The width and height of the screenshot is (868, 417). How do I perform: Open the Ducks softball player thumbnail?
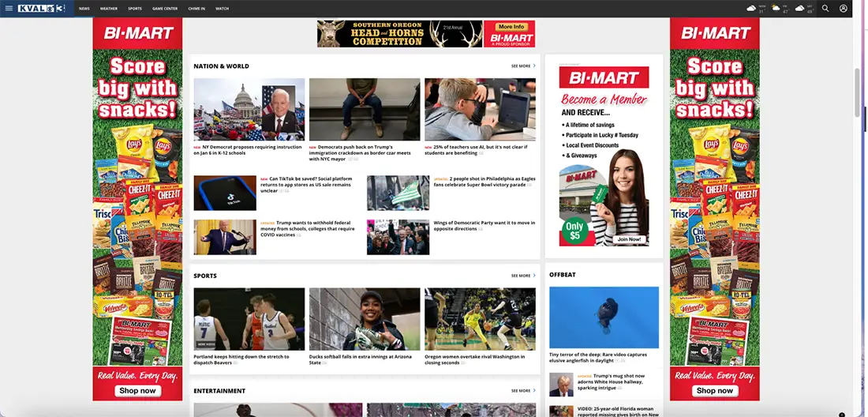(x=365, y=319)
